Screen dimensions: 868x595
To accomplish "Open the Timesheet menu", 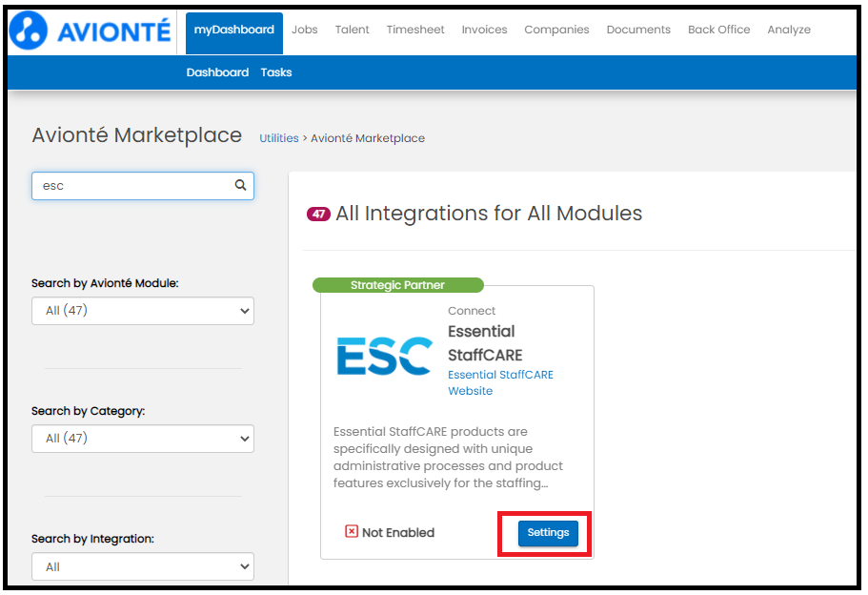I will click(415, 30).
